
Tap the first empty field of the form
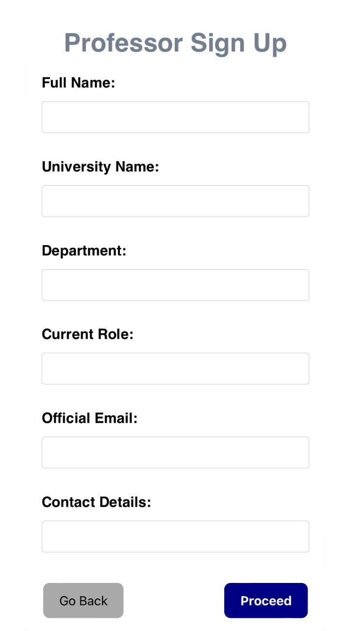pos(175,117)
